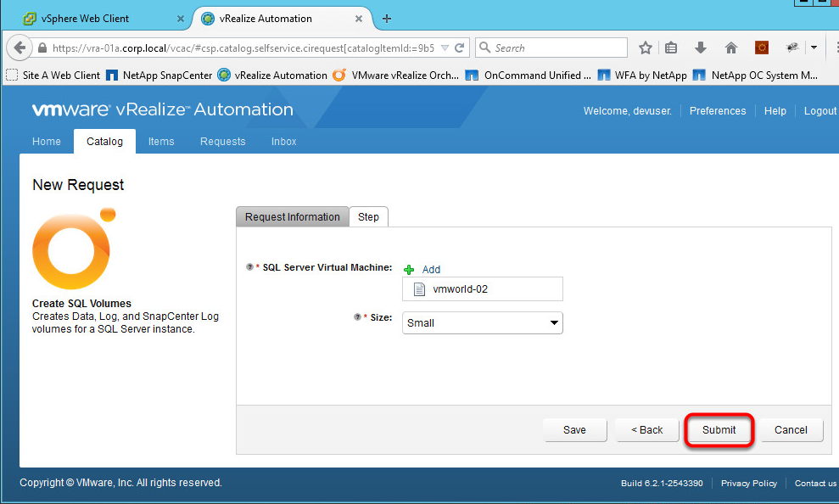This screenshot has height=504, width=839.
Task: Click the Save button
Action: [574, 429]
